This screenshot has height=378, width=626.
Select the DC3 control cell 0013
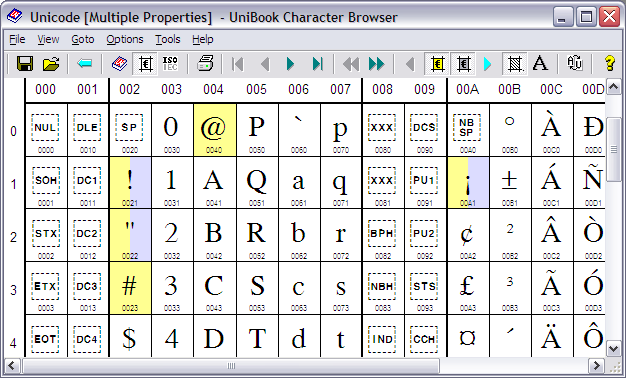(87, 288)
